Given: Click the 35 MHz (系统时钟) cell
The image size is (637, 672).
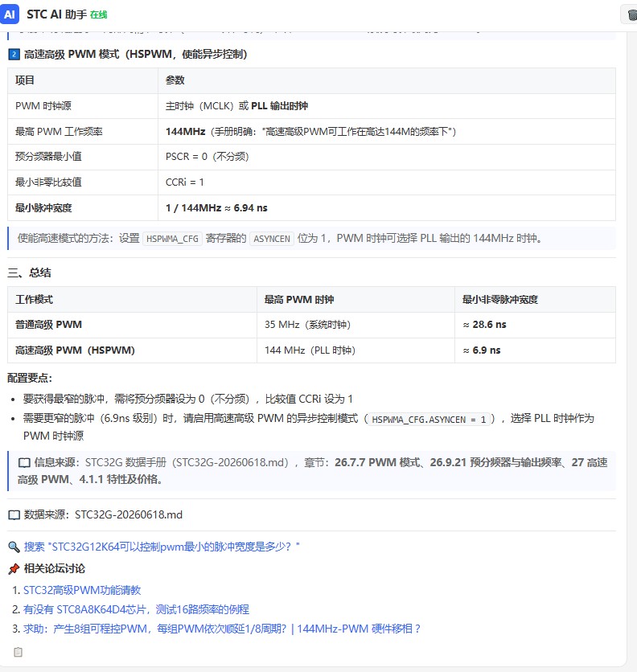Looking at the screenshot, I should click(x=355, y=325).
